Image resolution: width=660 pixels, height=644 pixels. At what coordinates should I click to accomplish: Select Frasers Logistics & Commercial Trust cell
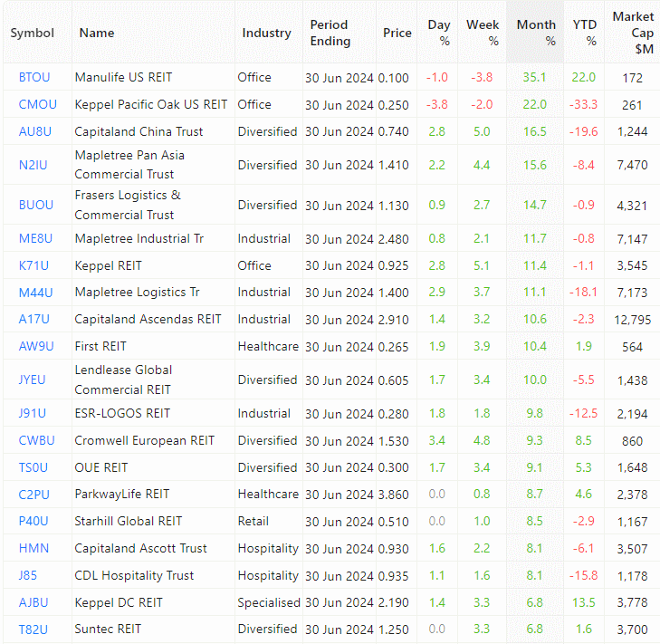(x=128, y=205)
